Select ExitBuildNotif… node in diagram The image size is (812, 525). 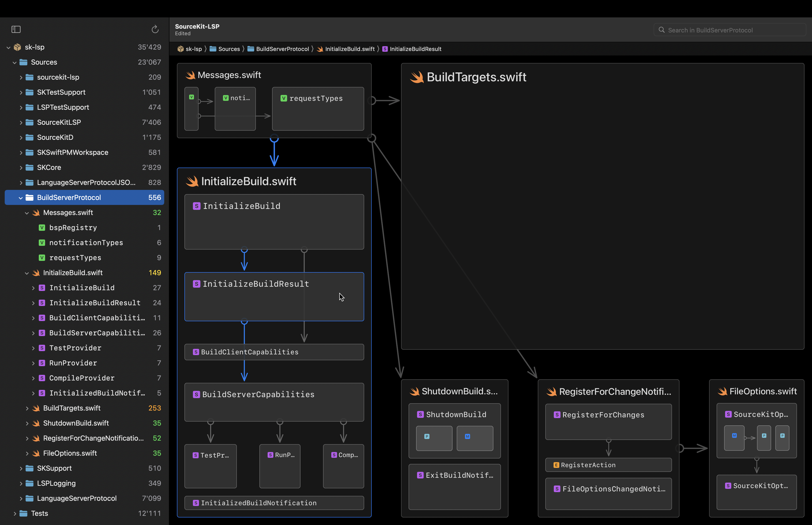[455, 487]
